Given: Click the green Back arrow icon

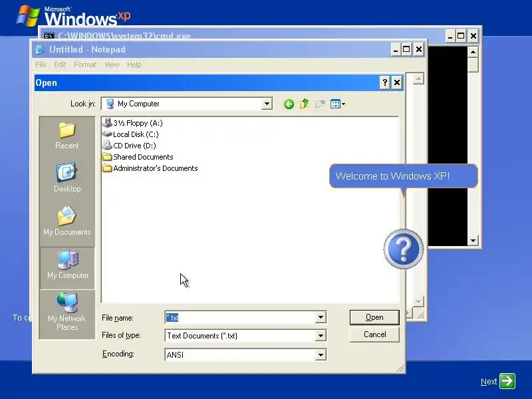Looking at the screenshot, I should tap(289, 104).
